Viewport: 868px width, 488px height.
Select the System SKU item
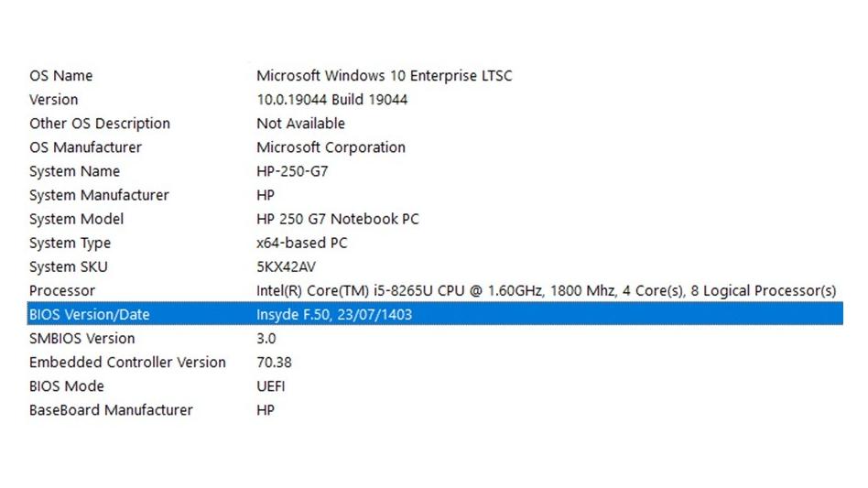[68, 266]
